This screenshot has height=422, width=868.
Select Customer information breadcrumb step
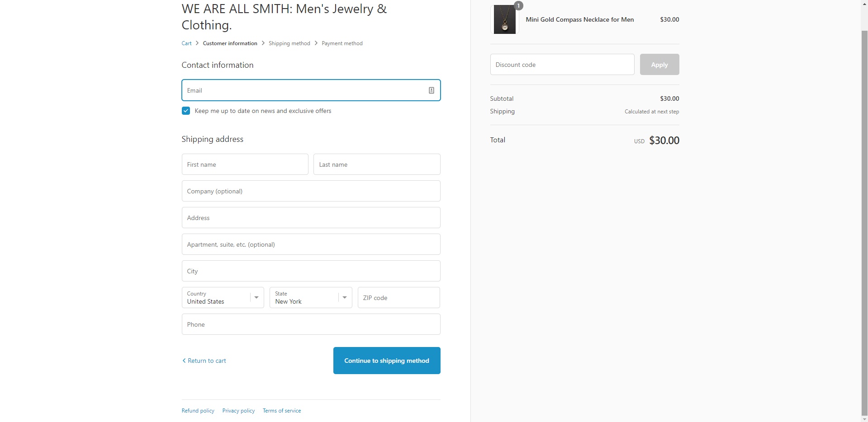click(230, 43)
